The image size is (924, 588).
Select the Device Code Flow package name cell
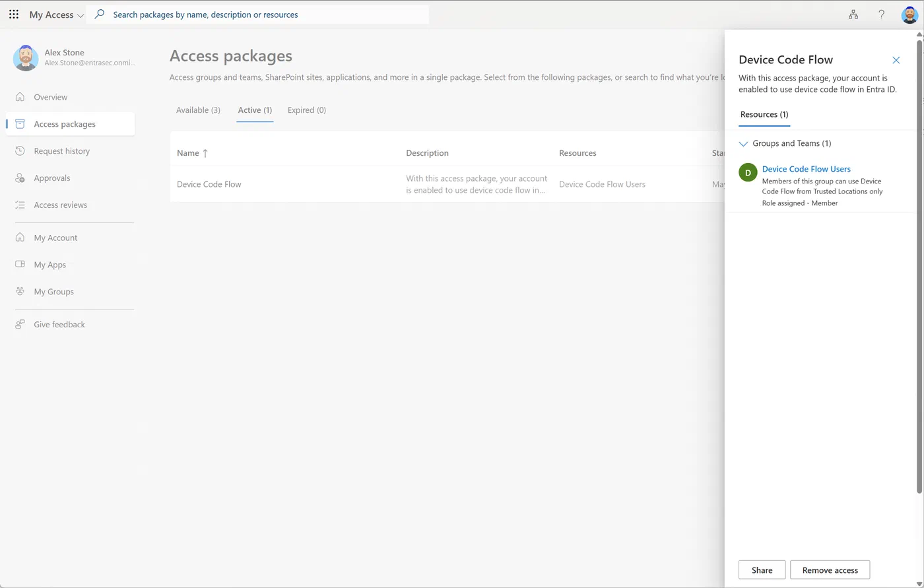[x=209, y=184]
